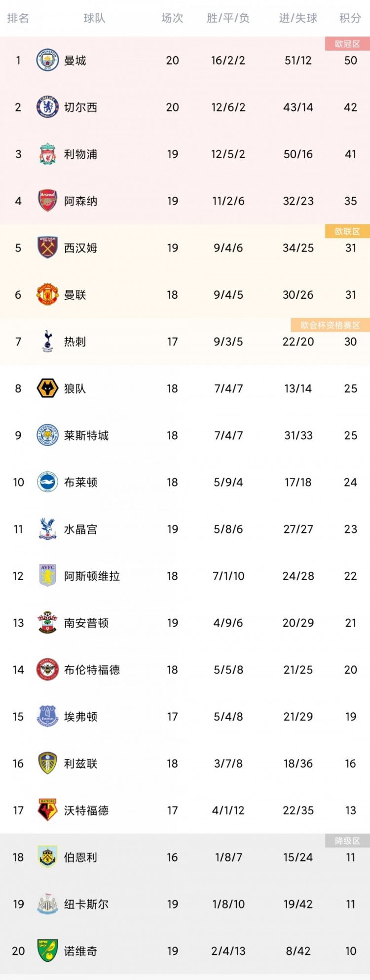
Task: Select the Liverpool crest icon
Action: coord(48,154)
